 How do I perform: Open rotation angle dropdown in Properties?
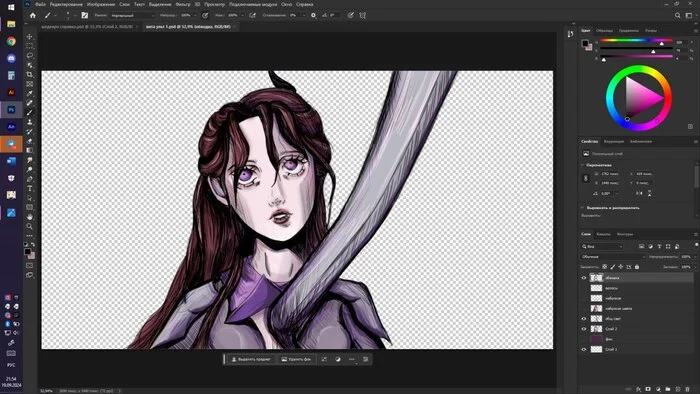(x=617, y=193)
